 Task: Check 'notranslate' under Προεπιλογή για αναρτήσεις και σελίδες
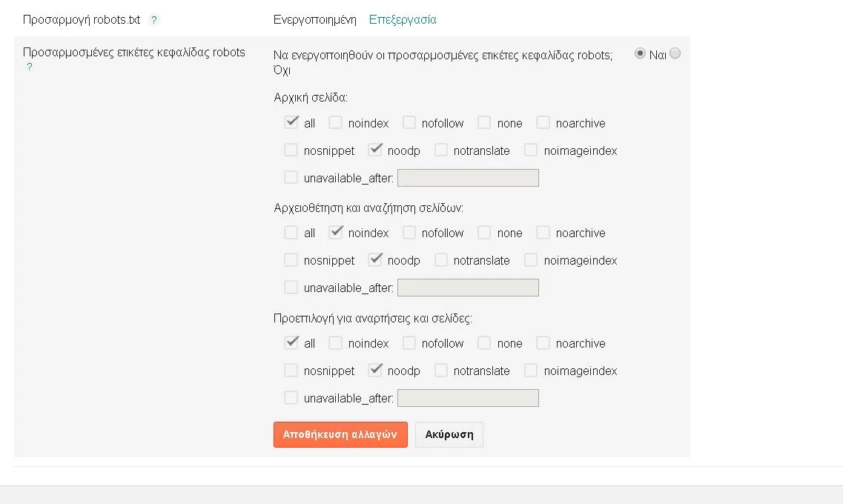[x=441, y=370]
